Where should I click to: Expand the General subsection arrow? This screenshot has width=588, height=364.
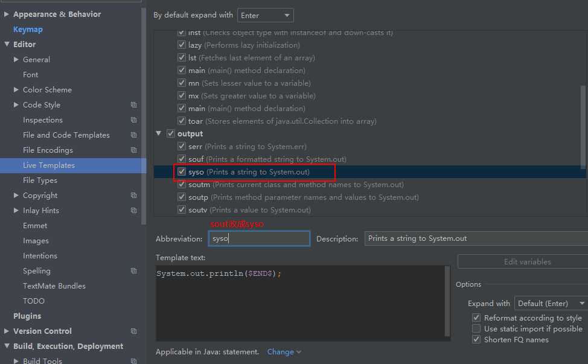pyautogui.click(x=16, y=59)
